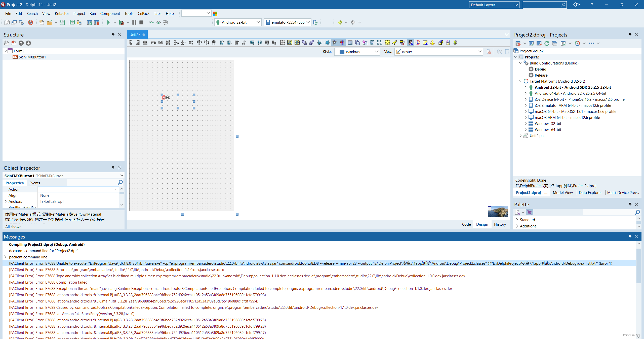Switch to the Code view tab
This screenshot has height=339, width=644.
click(x=466, y=224)
